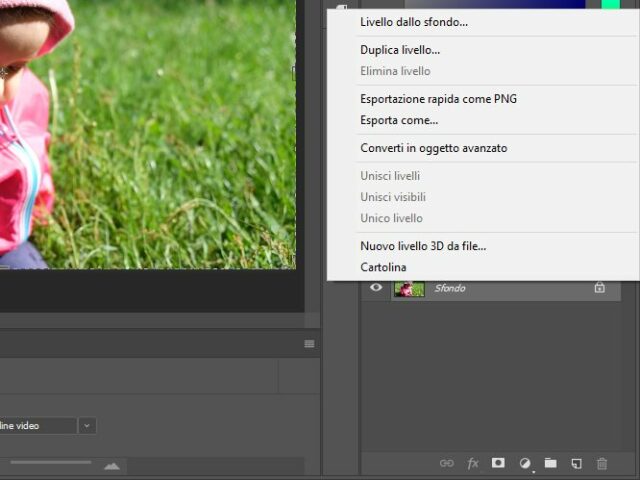Viewport: 640px width, 480px height.
Task: Click the Sfondo layer lock icon
Action: (599, 288)
